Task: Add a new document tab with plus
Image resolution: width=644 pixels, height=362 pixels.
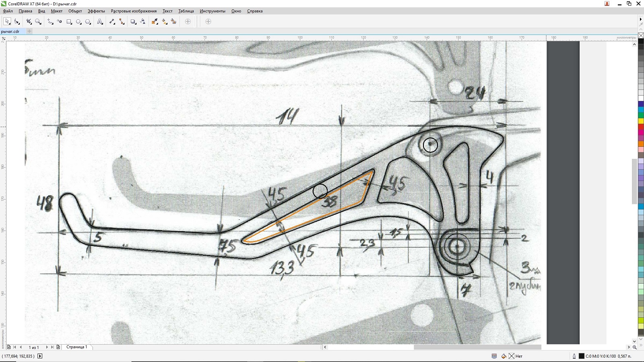Action: [x=29, y=31]
